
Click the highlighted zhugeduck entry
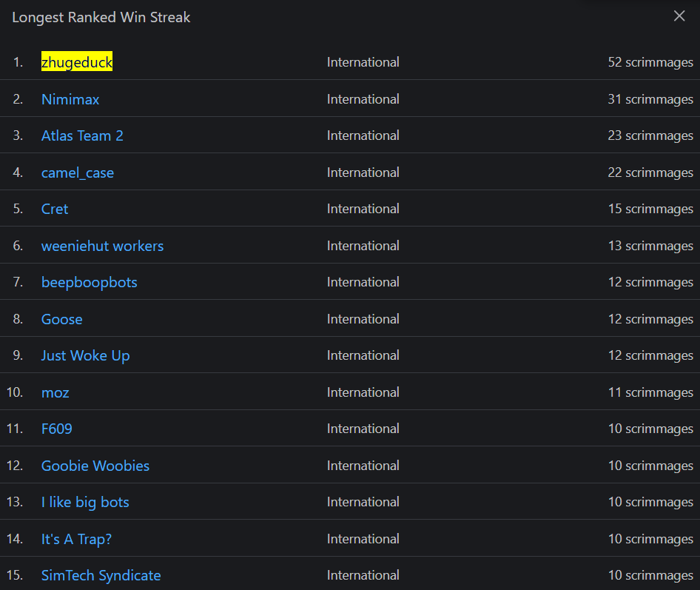[77, 62]
